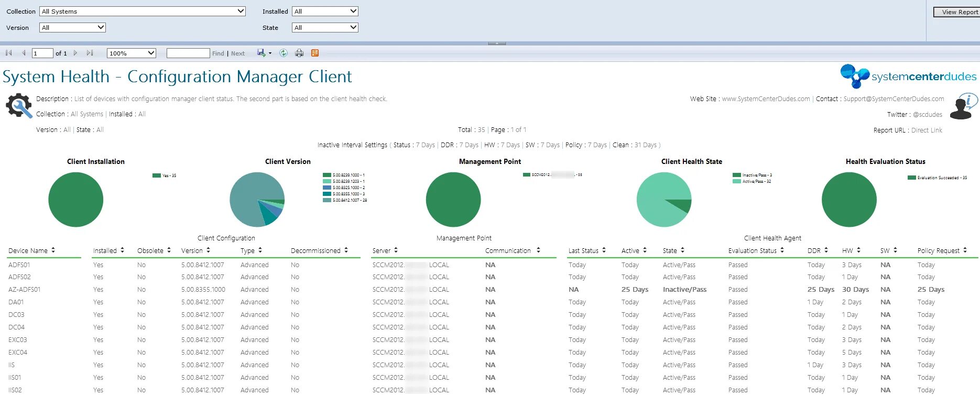Collapse the parameters pane handle
The width and height of the screenshot is (980, 396).
coord(497,43)
